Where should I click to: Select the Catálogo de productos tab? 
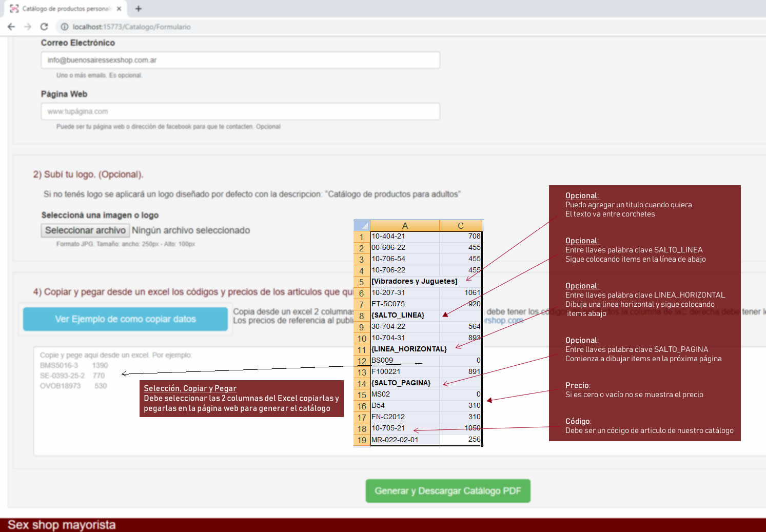[x=66, y=9]
